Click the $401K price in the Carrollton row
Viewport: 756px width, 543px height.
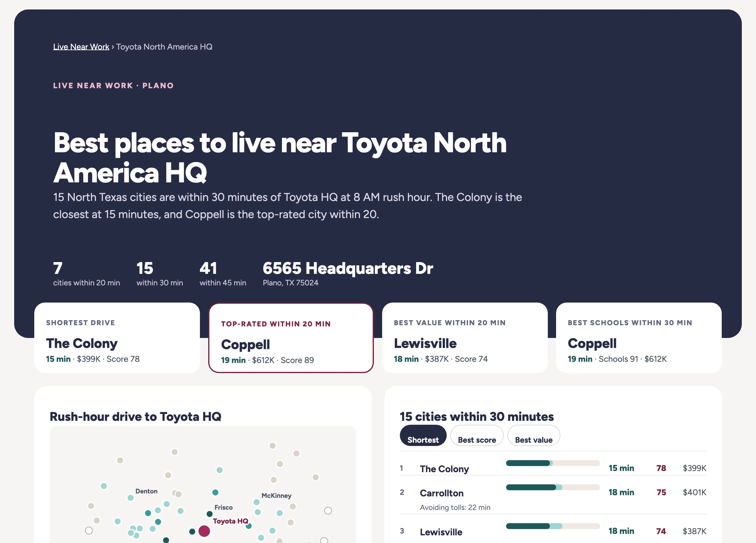pos(694,492)
